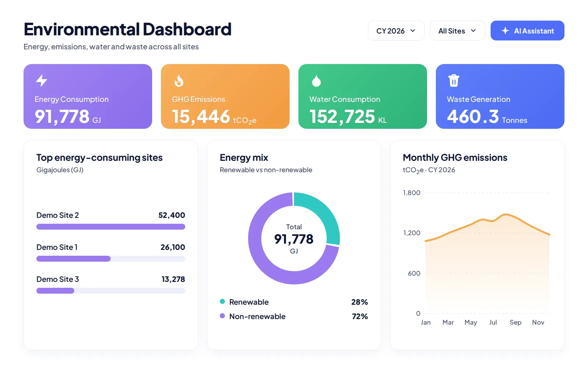Image resolution: width=588 pixels, height=368 pixels.
Task: Click the orange emissions line peak
Action: [506, 215]
